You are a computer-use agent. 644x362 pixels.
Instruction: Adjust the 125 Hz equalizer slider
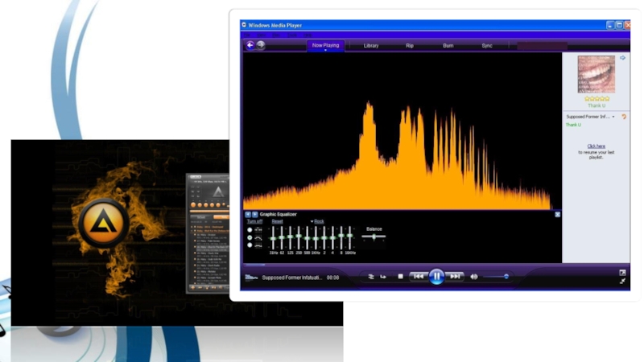[290, 238]
